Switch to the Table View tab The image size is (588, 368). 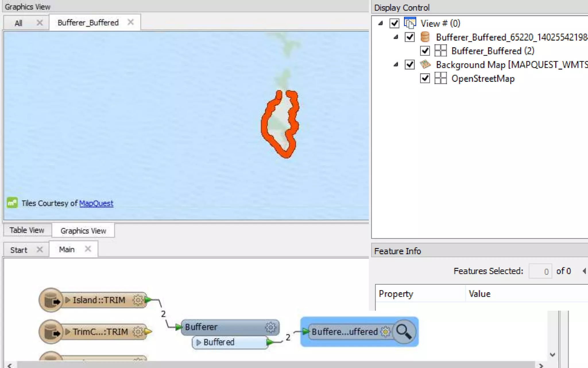27,230
